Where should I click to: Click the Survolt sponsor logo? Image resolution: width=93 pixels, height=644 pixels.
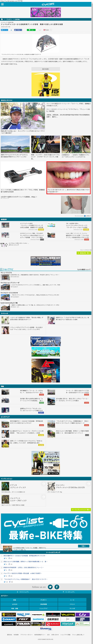53,624
